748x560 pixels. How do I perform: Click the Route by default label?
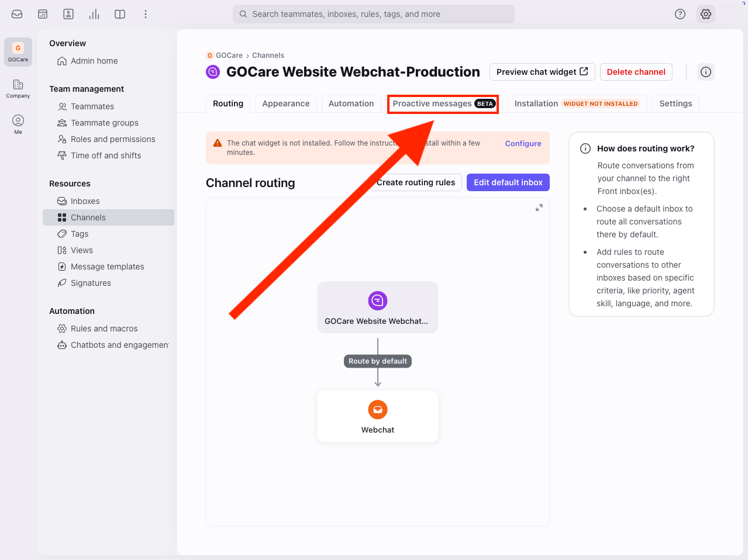pyautogui.click(x=378, y=361)
